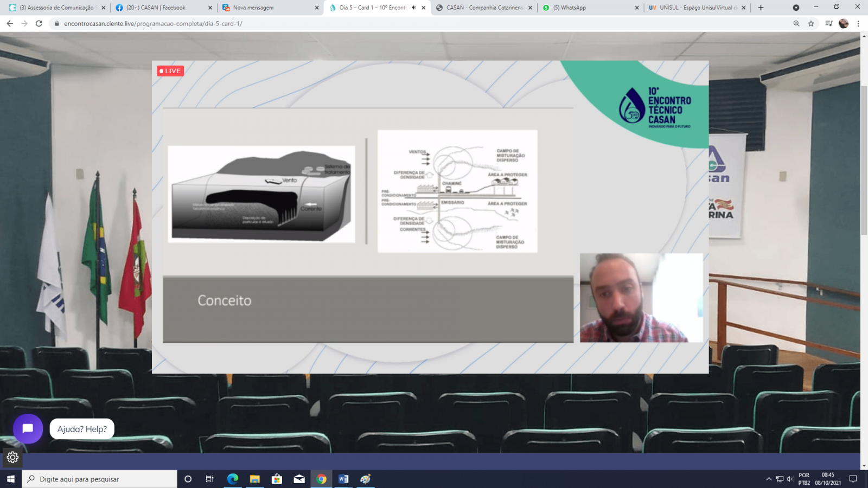The width and height of the screenshot is (868, 488).
Task: Open Word from the taskbar
Action: point(343,479)
